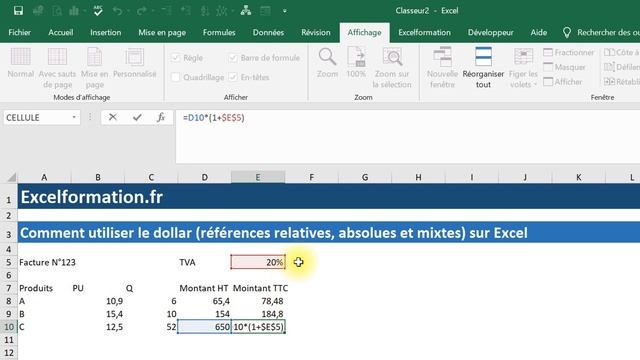This screenshot has width=640, height=360.
Task: Toggle the Règle checkbox
Action: pyautogui.click(x=176, y=58)
